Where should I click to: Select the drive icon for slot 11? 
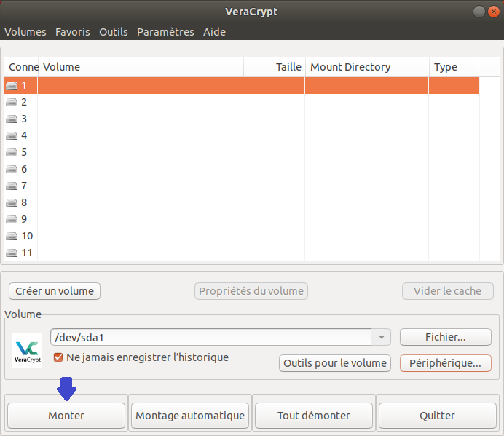click(x=12, y=253)
